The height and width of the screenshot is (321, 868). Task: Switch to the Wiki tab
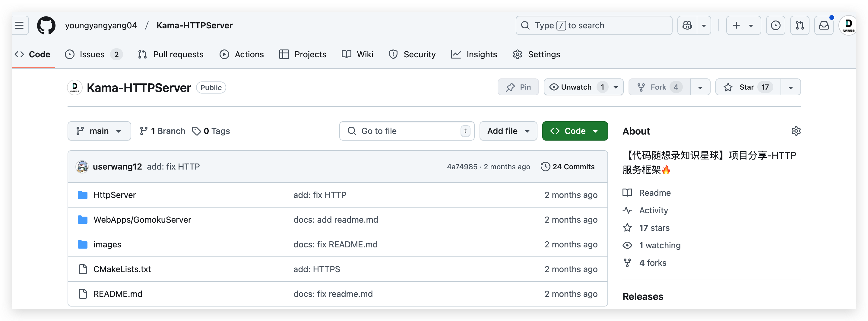point(357,54)
